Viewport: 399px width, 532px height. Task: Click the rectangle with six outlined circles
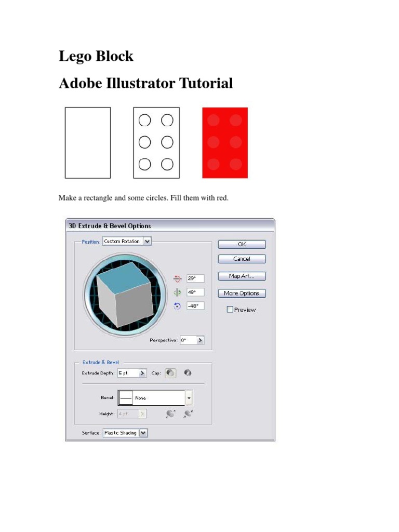point(156,143)
